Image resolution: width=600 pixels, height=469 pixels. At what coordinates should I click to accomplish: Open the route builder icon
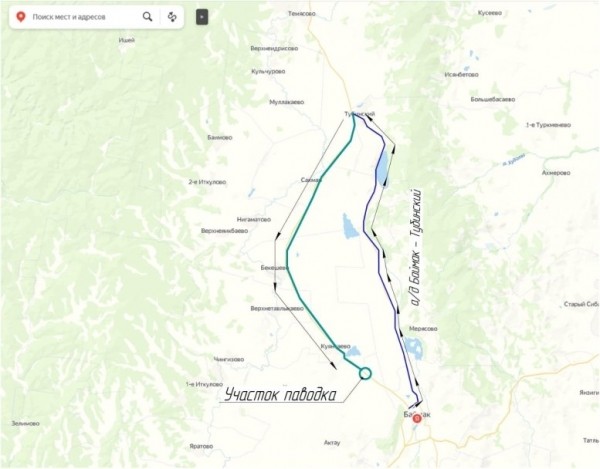pos(172,17)
